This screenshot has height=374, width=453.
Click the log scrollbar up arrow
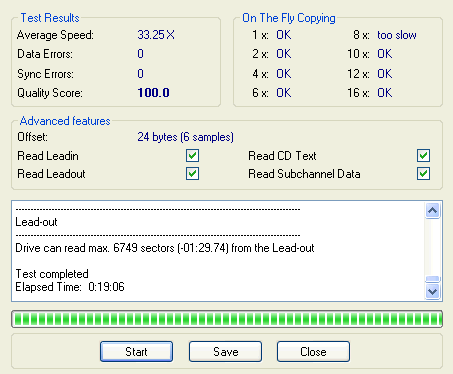point(432,210)
